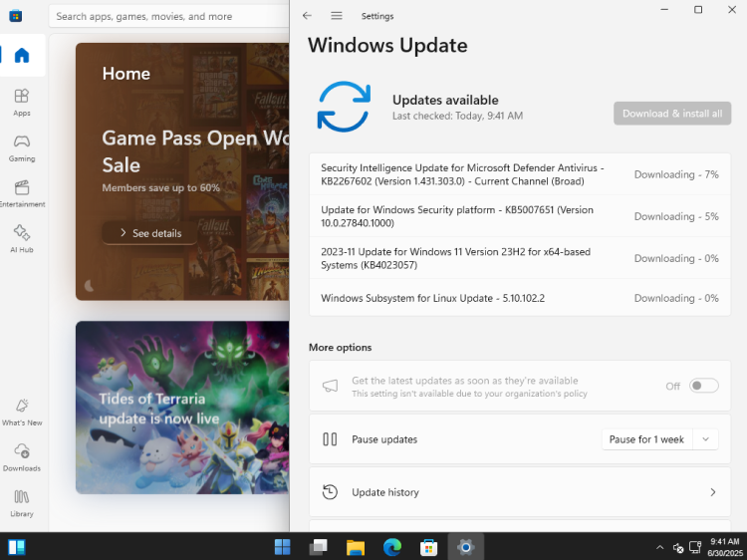Click the network display tray icon
This screenshot has height=560, width=747.
tap(695, 547)
